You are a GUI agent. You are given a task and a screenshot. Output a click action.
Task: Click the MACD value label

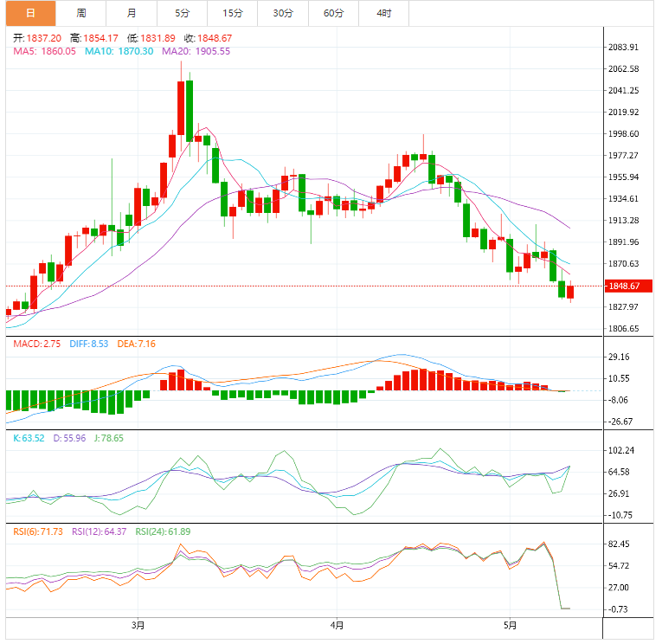point(36,344)
